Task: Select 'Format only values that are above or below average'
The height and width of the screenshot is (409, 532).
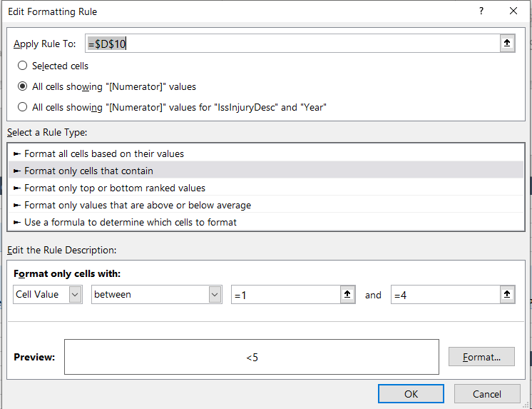Action: pos(266,205)
